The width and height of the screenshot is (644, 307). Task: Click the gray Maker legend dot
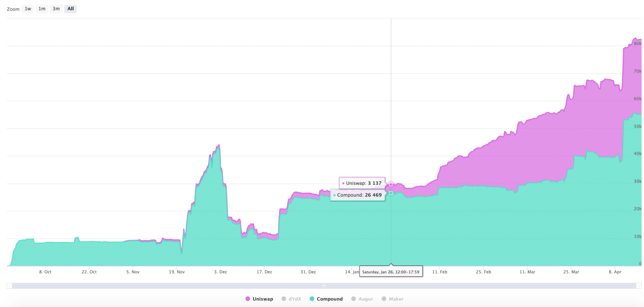(x=383, y=298)
